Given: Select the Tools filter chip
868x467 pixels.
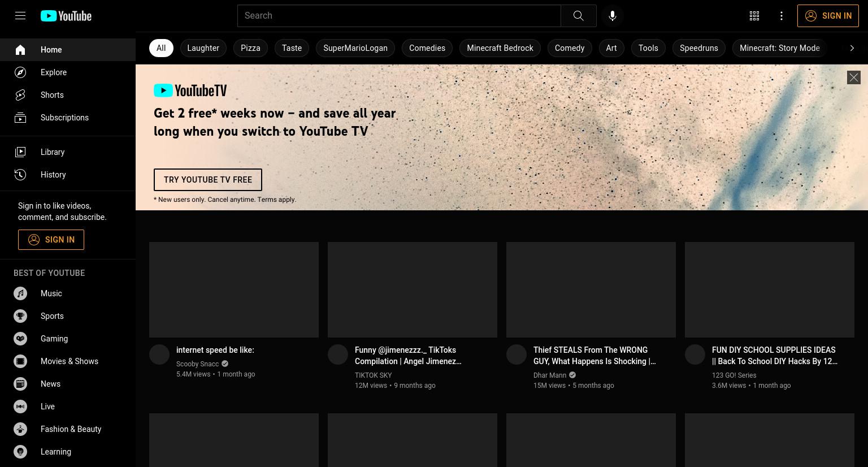Looking at the screenshot, I should [648, 48].
